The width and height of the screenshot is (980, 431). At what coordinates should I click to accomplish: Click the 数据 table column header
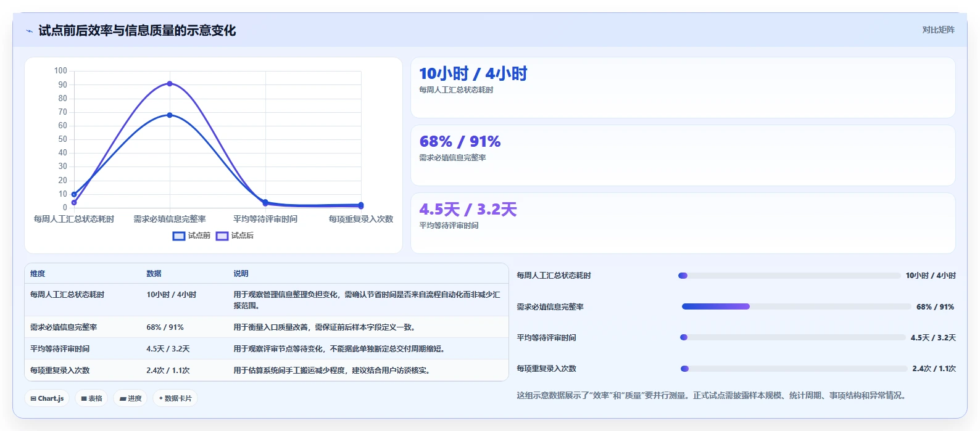154,274
